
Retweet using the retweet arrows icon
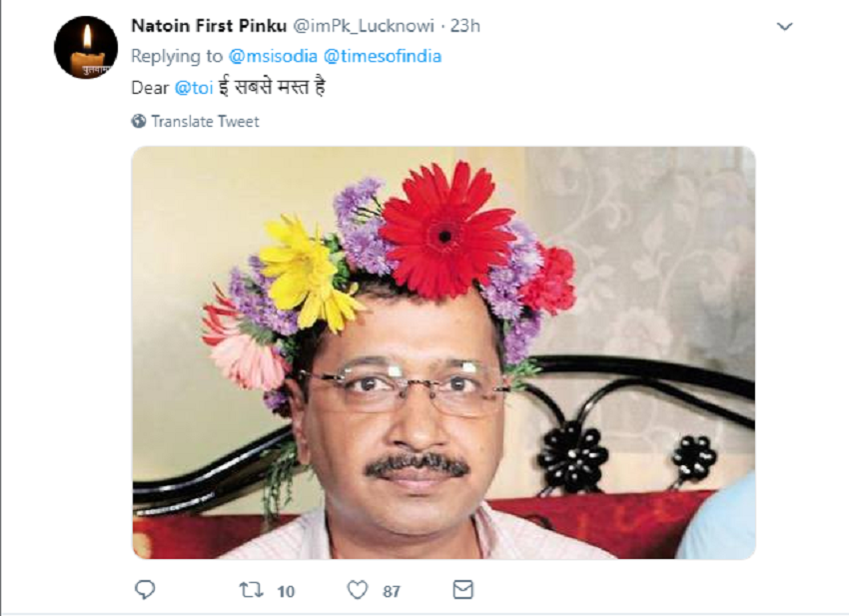[x=252, y=590]
